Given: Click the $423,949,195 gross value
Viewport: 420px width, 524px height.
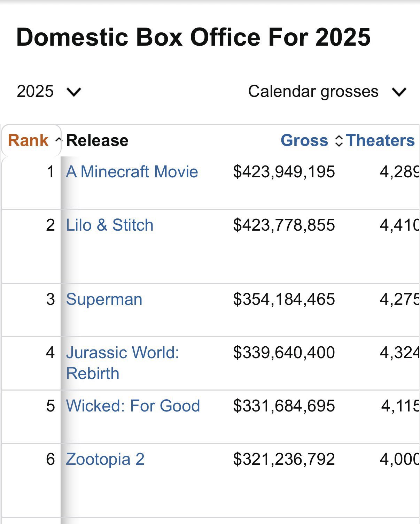Looking at the screenshot, I should 284,172.
